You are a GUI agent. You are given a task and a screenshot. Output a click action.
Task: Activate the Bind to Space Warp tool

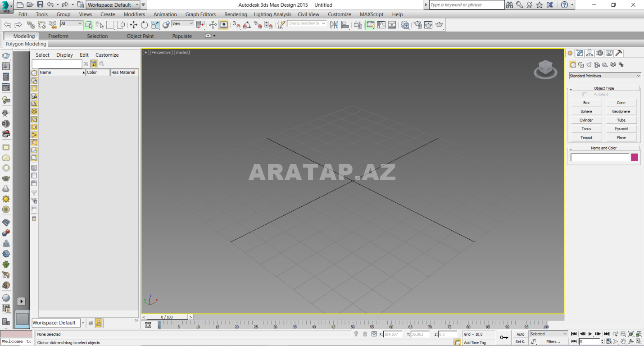pyautogui.click(x=53, y=25)
